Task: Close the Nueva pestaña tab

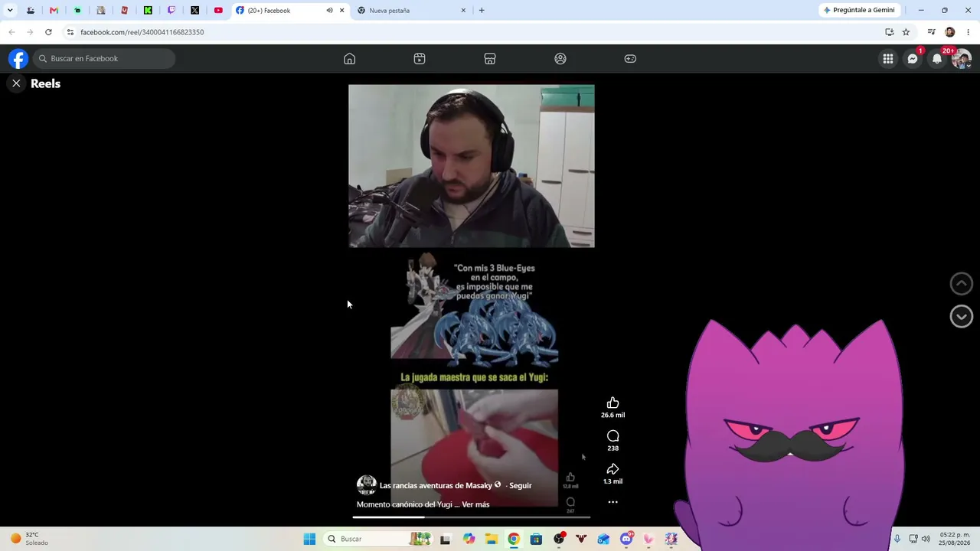Action: (463, 10)
